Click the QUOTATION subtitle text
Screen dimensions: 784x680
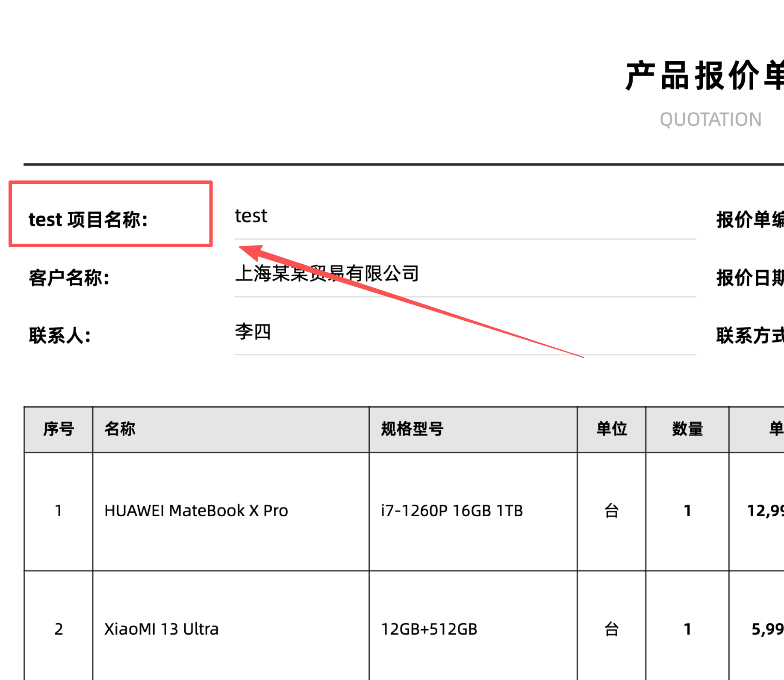pyautogui.click(x=711, y=119)
